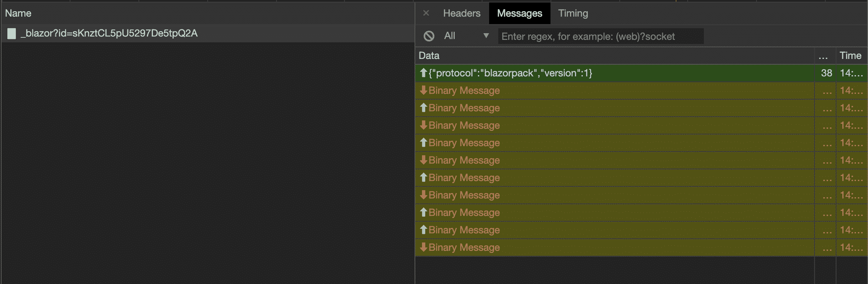Select the blazorpack protocol message row
Viewport: 868px width, 284px height.
tap(613, 73)
